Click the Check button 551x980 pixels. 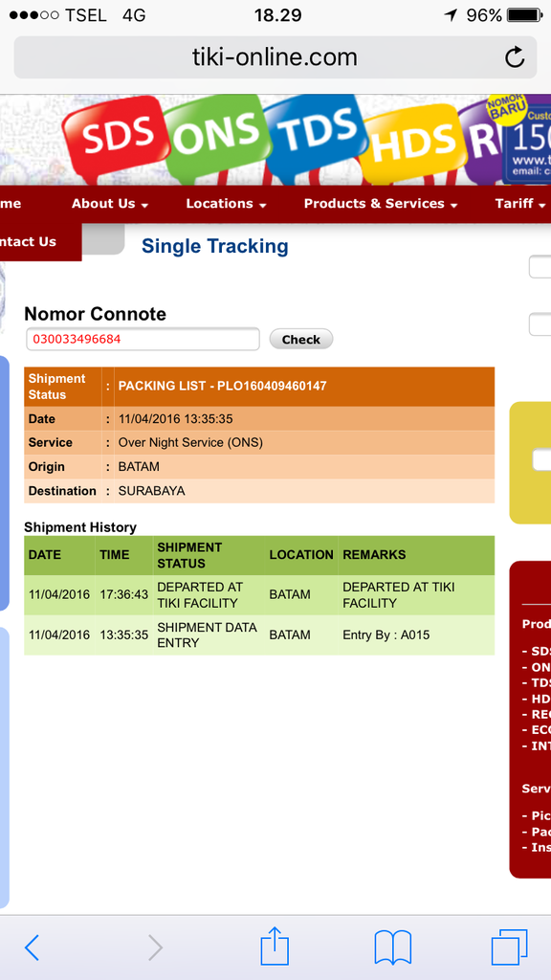click(x=301, y=340)
